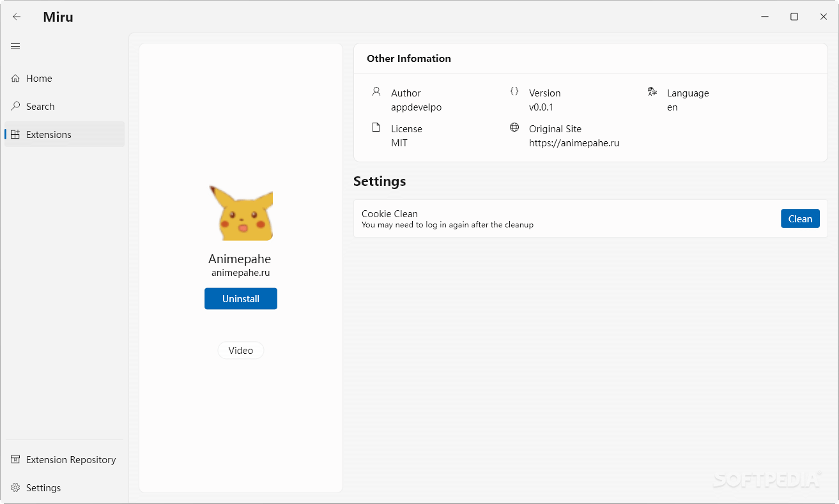Click the Original Site globe icon

tap(514, 127)
